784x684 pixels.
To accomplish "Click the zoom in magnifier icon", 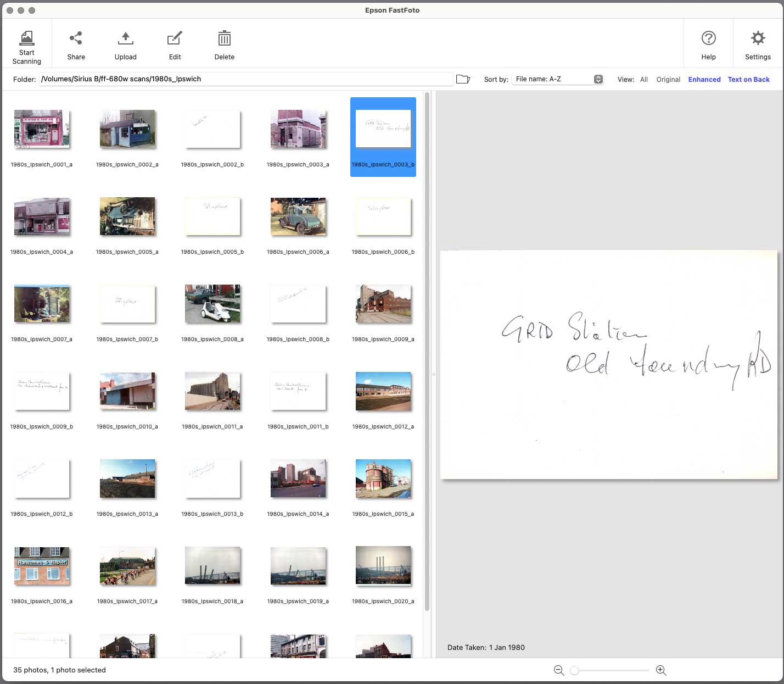I will coord(661,670).
